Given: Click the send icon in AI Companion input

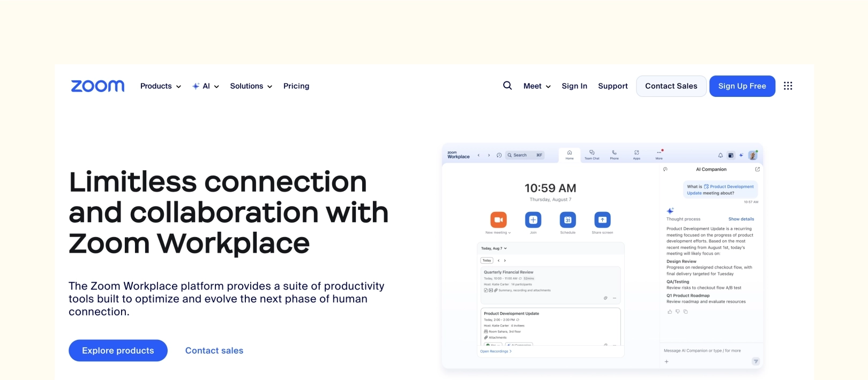Looking at the screenshot, I should click(x=755, y=361).
